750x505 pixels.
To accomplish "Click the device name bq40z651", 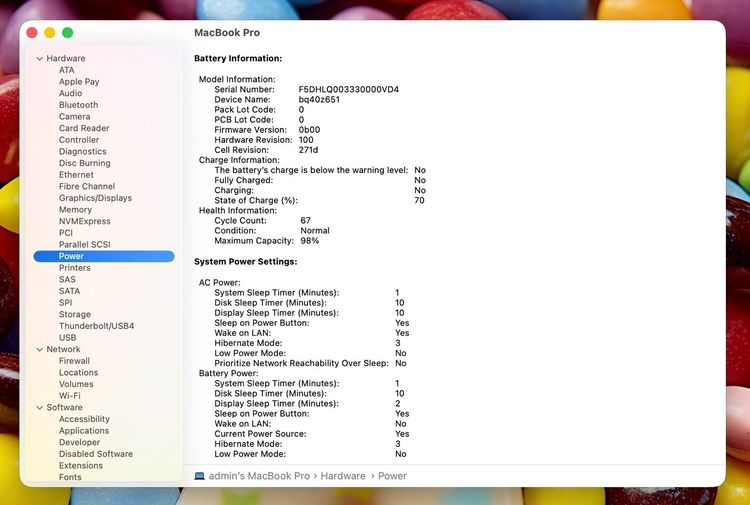I will pyautogui.click(x=319, y=99).
